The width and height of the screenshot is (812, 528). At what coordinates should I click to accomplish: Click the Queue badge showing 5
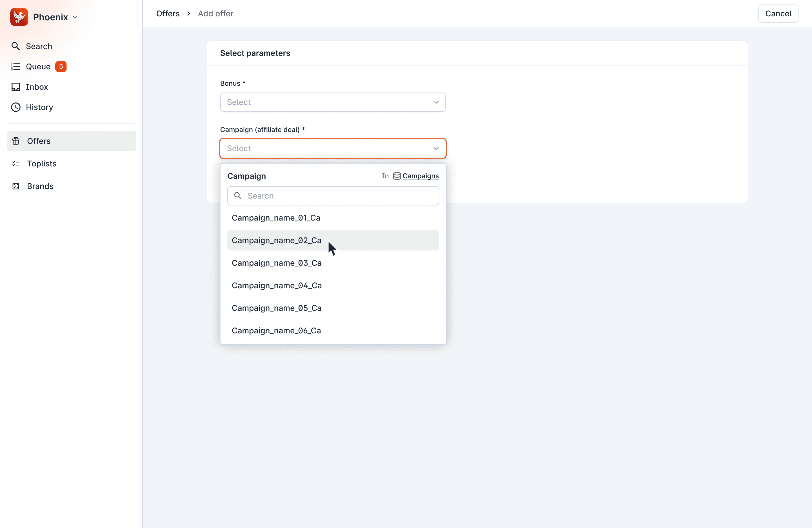pyautogui.click(x=61, y=67)
